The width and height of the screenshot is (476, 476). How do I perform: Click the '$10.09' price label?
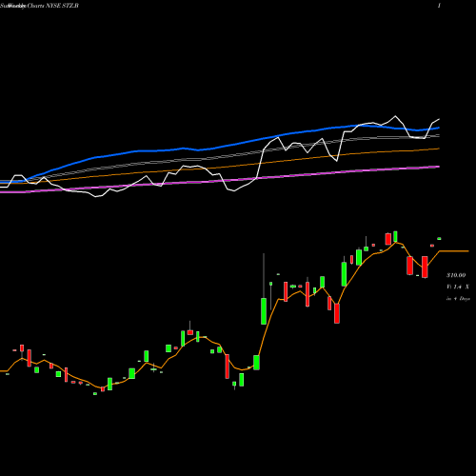(x=456, y=275)
